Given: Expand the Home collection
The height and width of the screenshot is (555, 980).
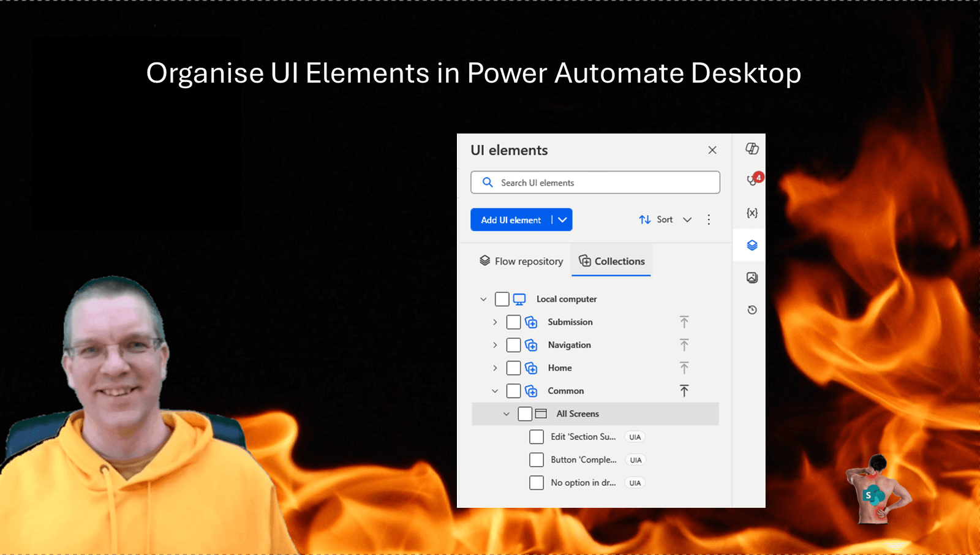Looking at the screenshot, I should point(495,368).
